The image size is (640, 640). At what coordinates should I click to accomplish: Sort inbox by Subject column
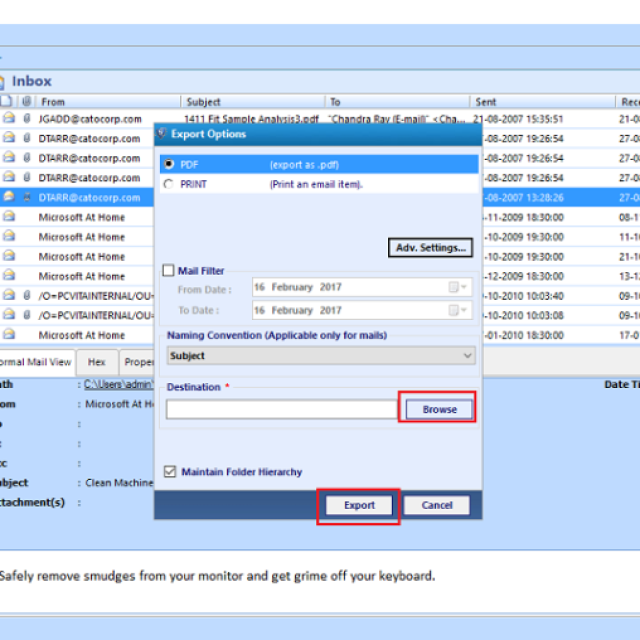pos(253,102)
